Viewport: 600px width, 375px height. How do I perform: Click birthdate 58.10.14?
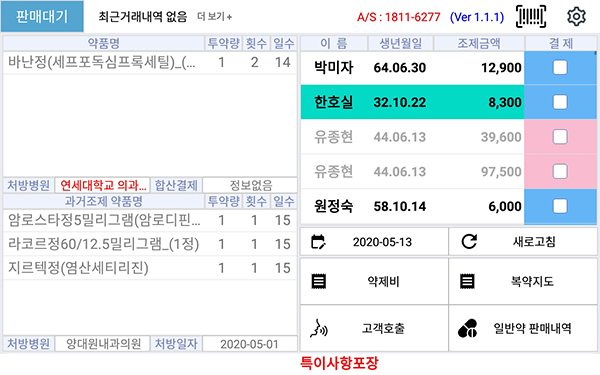[399, 206]
